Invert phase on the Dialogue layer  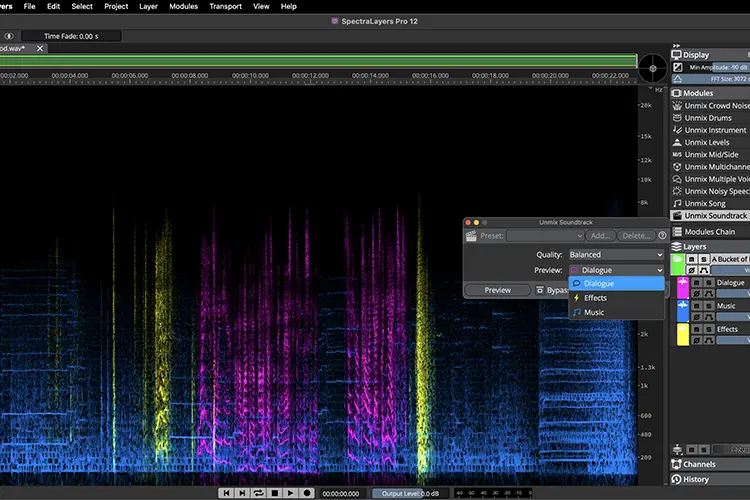pyautogui.click(x=697, y=294)
